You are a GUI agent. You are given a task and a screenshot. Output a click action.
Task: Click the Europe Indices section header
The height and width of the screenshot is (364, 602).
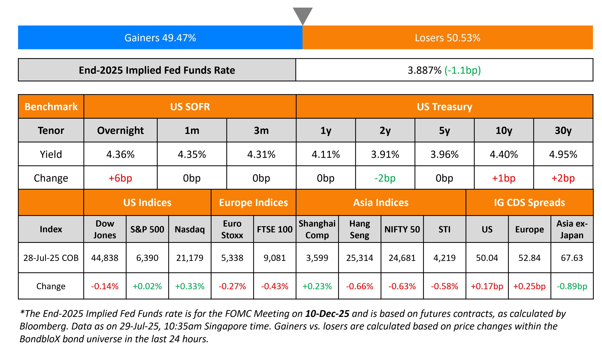coord(253,203)
